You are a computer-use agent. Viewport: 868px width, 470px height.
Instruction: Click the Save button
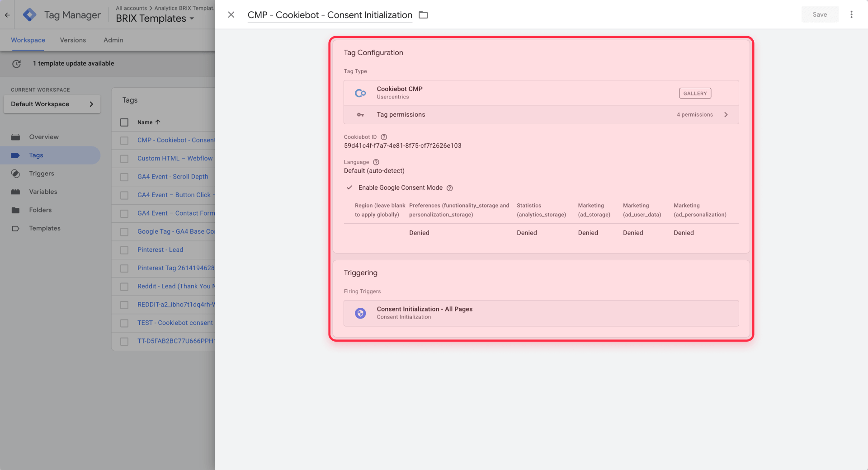820,14
